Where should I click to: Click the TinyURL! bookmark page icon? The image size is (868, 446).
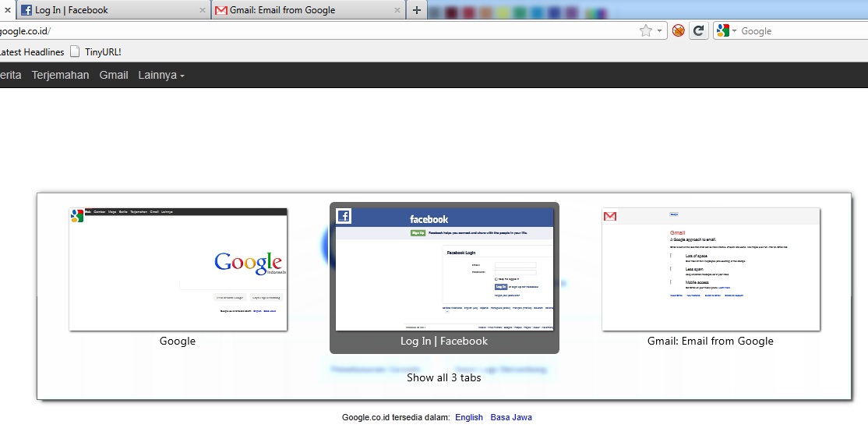pyautogui.click(x=75, y=52)
